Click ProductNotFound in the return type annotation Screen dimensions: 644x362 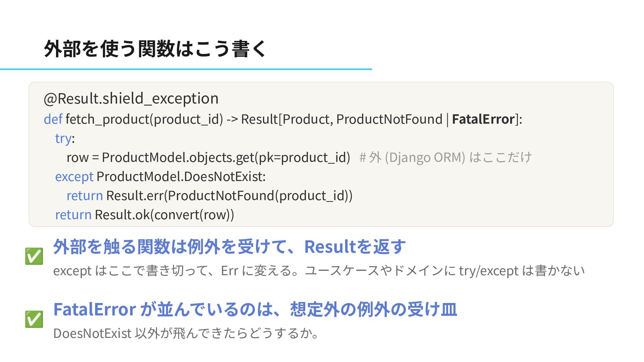click(389, 119)
